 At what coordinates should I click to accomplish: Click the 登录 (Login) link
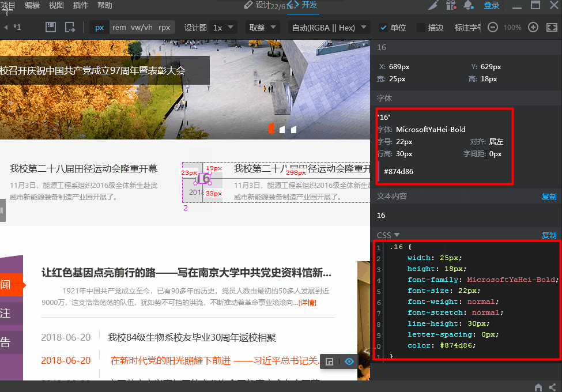491,5
